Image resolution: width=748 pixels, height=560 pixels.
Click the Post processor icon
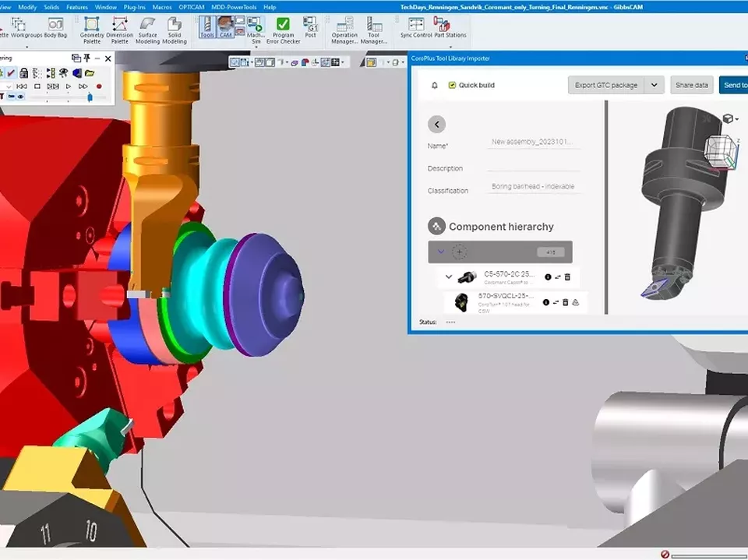click(311, 27)
